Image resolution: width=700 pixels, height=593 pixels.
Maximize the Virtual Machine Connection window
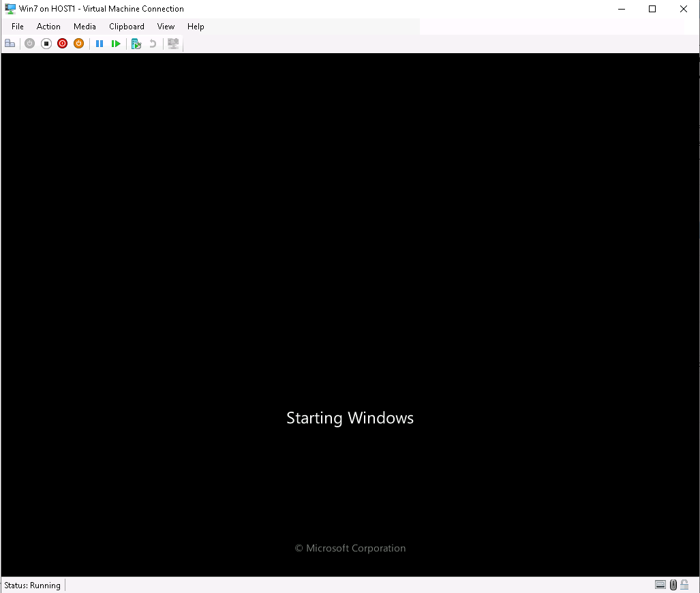[x=652, y=9]
